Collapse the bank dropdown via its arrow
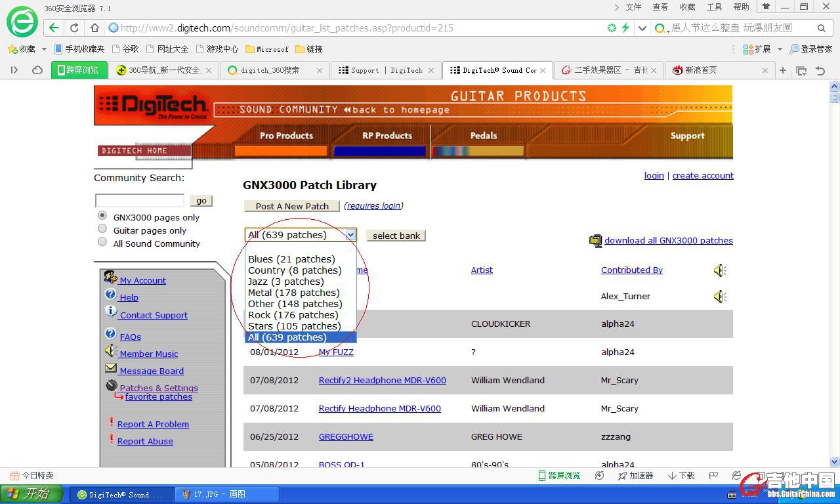 (350, 235)
